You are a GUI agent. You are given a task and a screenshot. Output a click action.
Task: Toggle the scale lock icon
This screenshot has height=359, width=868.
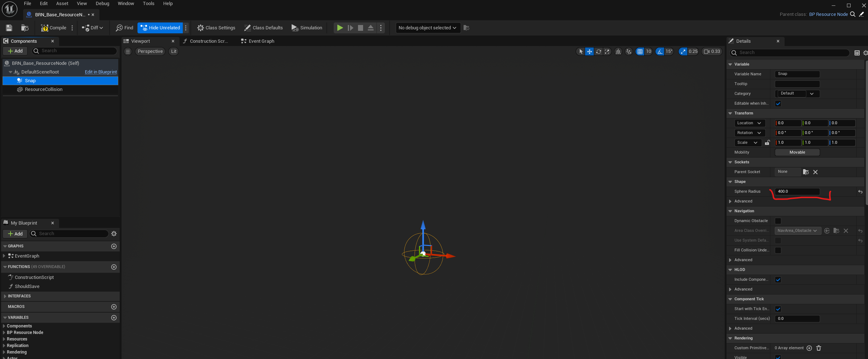point(768,143)
